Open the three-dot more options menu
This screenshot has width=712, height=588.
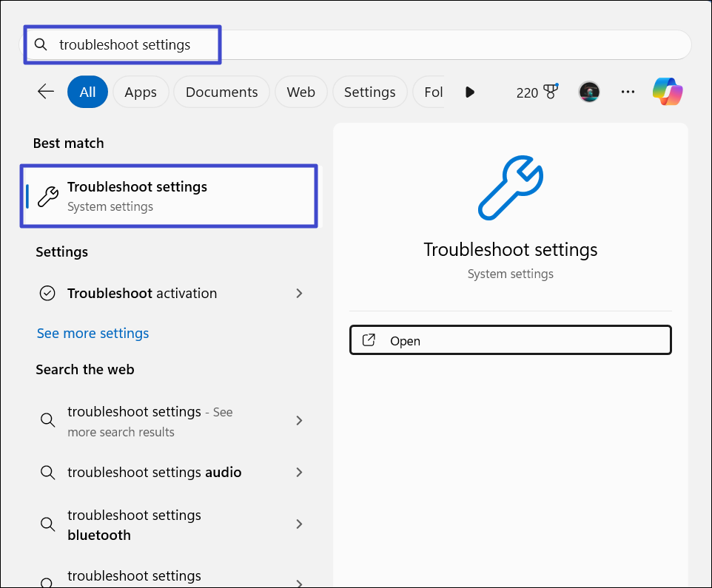628,92
